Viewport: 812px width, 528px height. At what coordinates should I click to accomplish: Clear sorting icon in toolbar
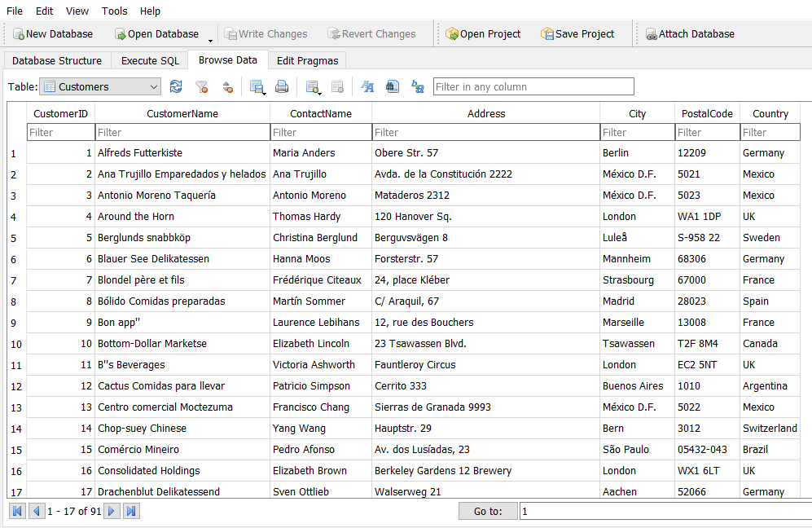(228, 86)
